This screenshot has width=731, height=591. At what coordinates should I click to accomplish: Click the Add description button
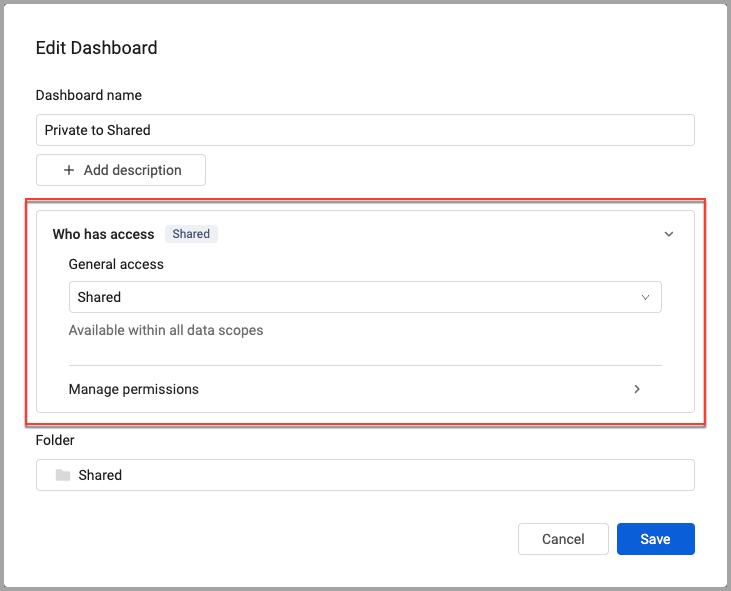coord(121,170)
